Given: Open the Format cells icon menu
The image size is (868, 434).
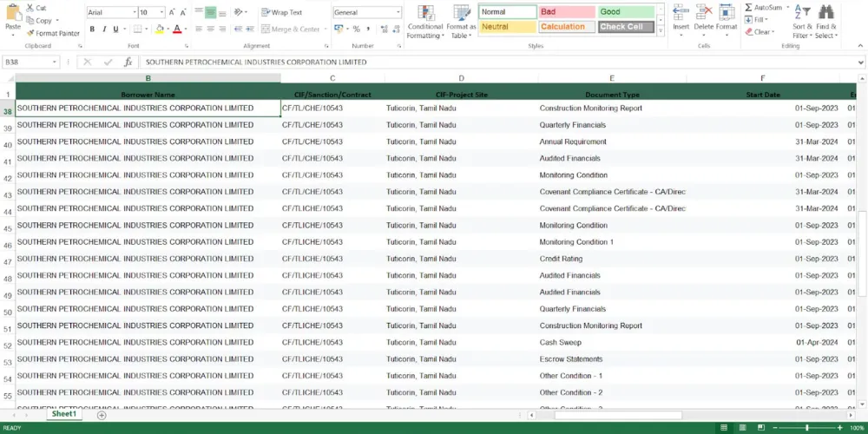Looking at the screenshot, I should 727,12.
